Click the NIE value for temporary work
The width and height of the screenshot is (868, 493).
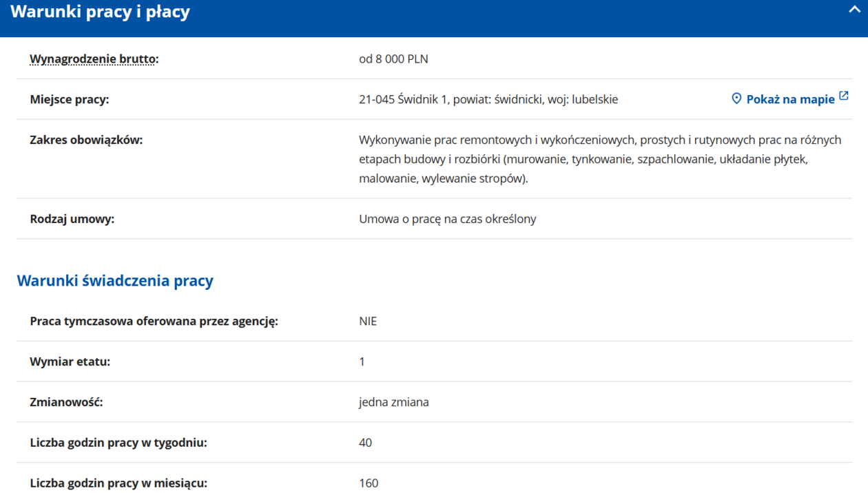point(368,322)
